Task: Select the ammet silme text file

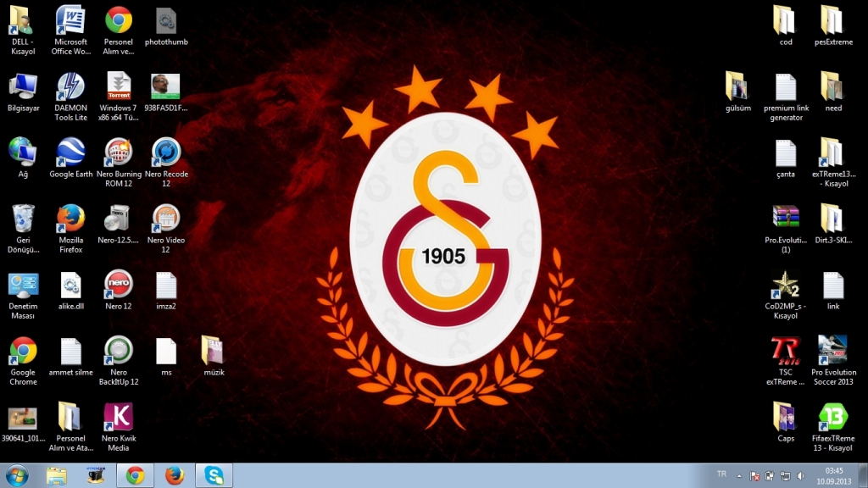Action: point(71,357)
